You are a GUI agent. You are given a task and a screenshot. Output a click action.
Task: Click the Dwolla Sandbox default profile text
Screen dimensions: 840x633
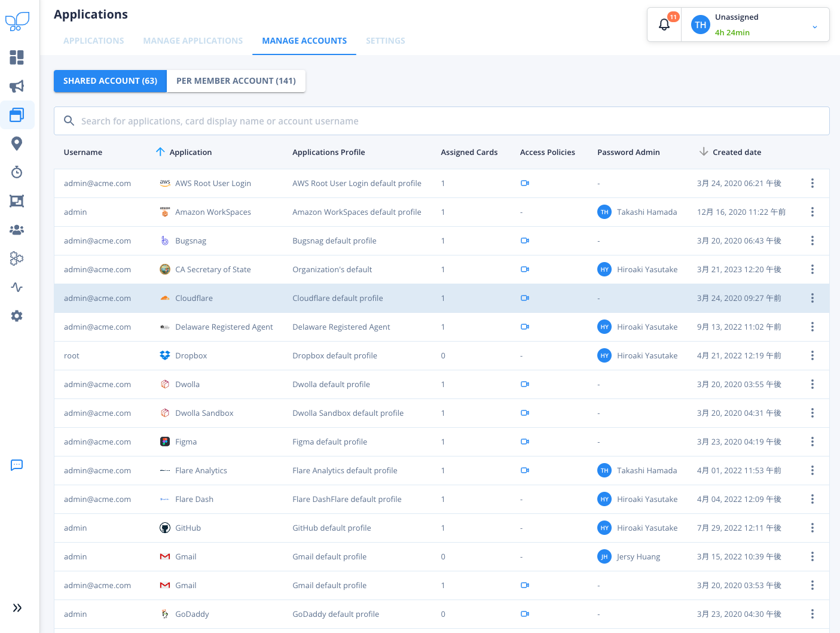pos(348,413)
